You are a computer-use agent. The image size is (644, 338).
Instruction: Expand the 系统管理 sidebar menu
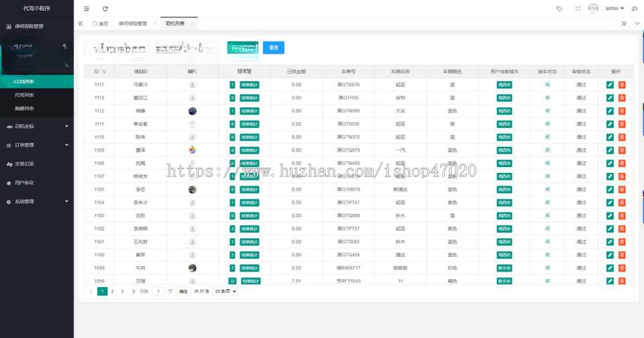37,202
